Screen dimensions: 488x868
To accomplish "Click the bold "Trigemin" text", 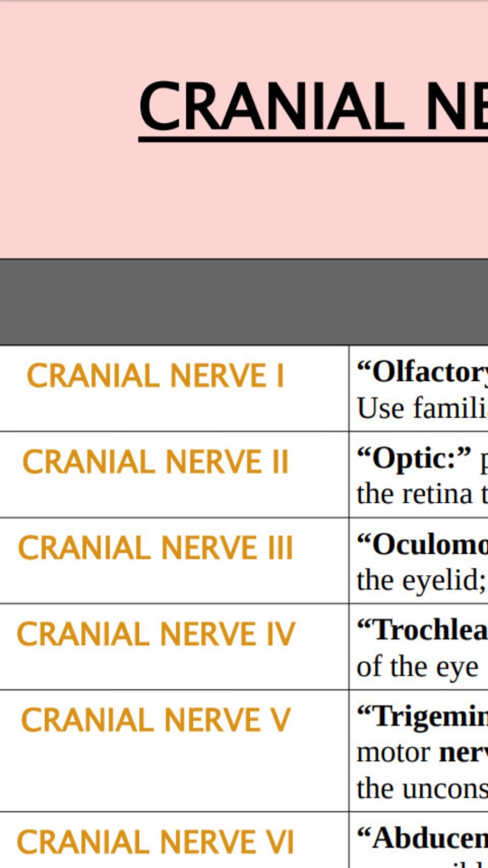I will 422,717.
